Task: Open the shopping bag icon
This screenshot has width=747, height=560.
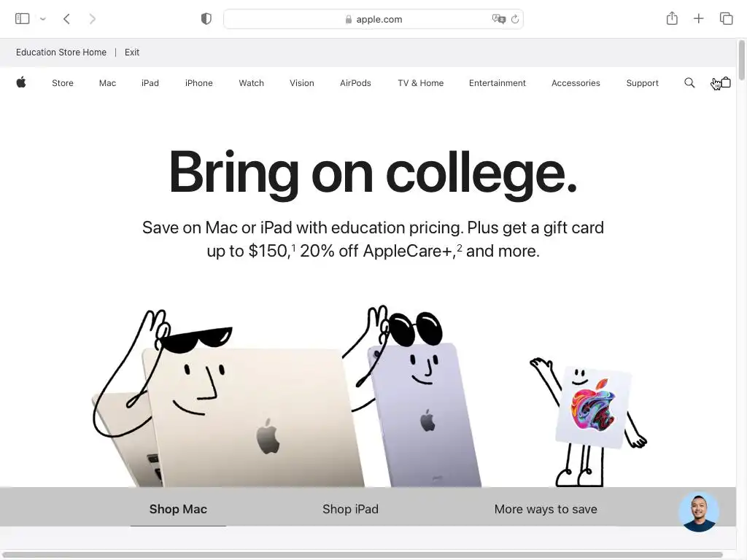Action: (726, 82)
